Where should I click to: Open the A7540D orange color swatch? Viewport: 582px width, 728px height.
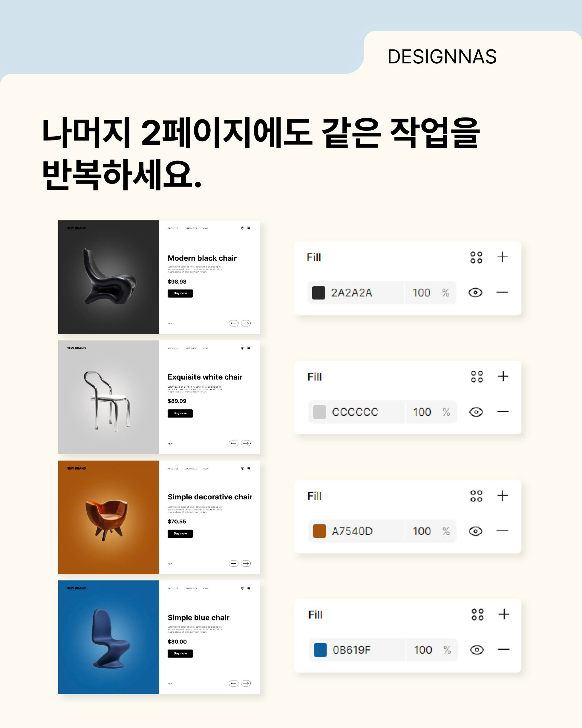tap(319, 531)
